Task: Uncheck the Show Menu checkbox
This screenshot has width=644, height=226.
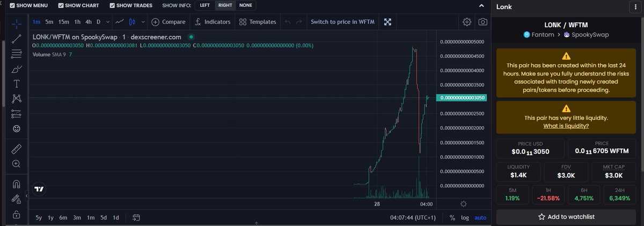Action: point(13,5)
